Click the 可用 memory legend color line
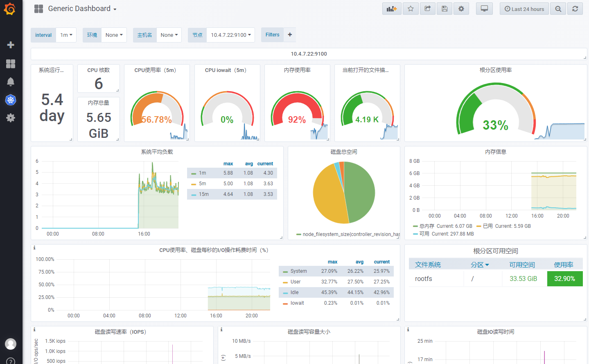 tap(415, 234)
